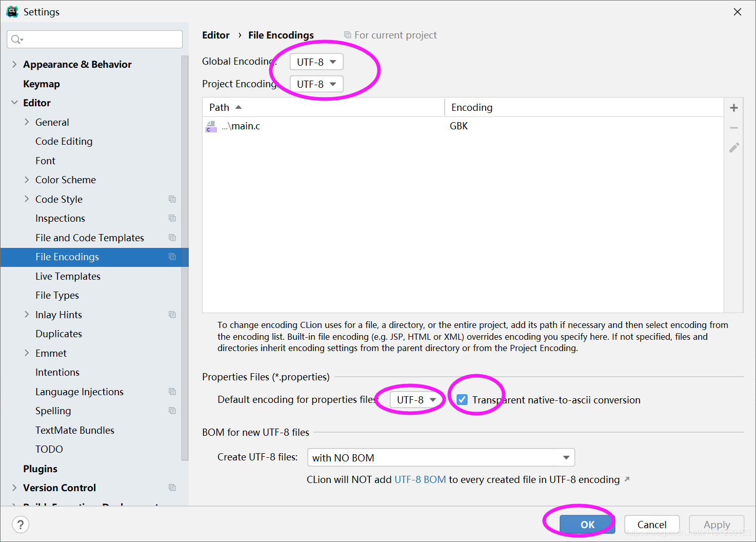This screenshot has width=756, height=542.
Task: Select the ...\main.c path row
Action: click(x=463, y=126)
